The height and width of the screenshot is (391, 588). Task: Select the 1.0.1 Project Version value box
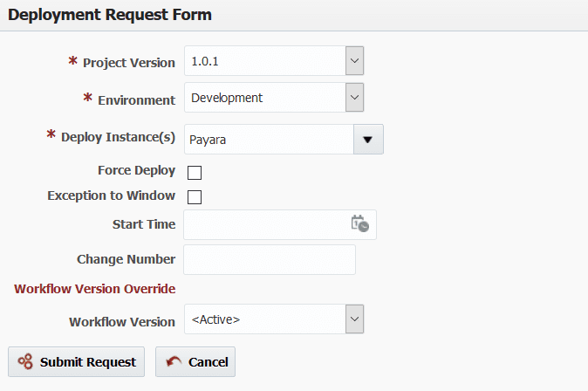coord(265,61)
